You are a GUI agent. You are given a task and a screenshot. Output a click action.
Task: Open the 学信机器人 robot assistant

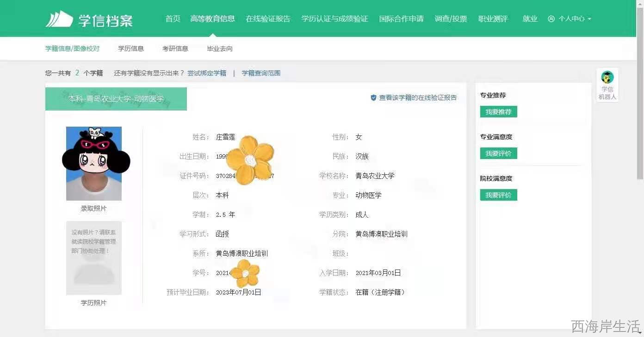(607, 85)
